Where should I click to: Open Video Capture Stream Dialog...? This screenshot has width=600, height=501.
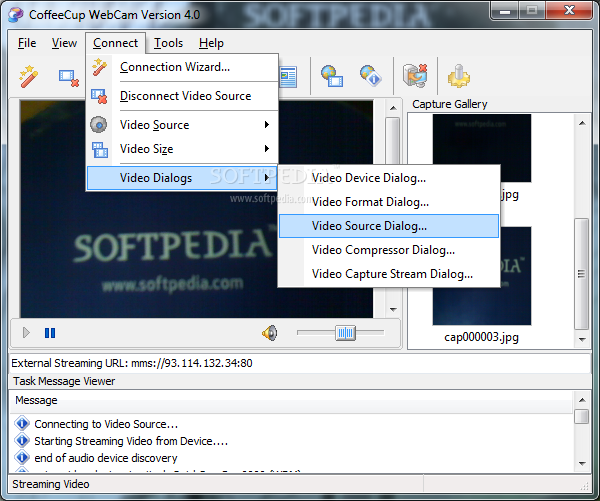[x=389, y=274]
